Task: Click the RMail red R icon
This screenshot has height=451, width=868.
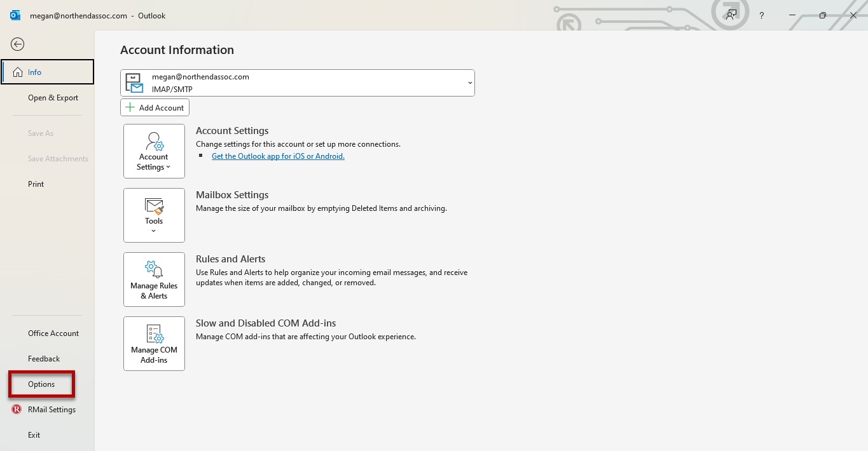Action: (17, 410)
